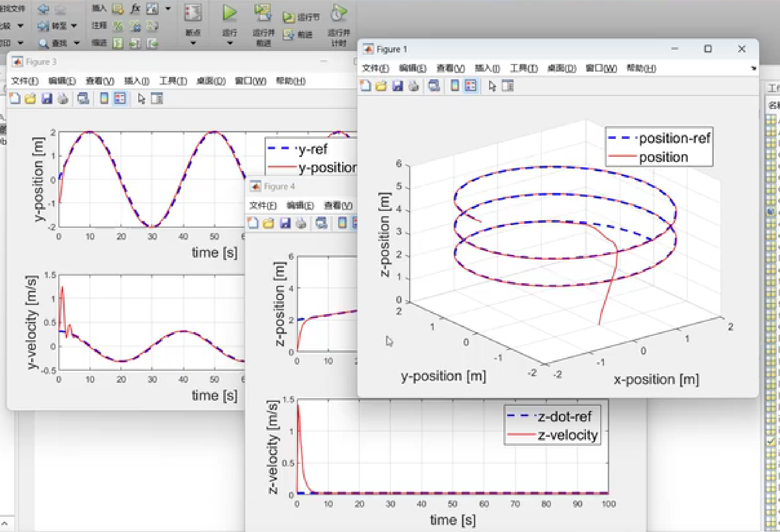
Task: Open file via folder icon in Figure 1
Action: (381, 86)
